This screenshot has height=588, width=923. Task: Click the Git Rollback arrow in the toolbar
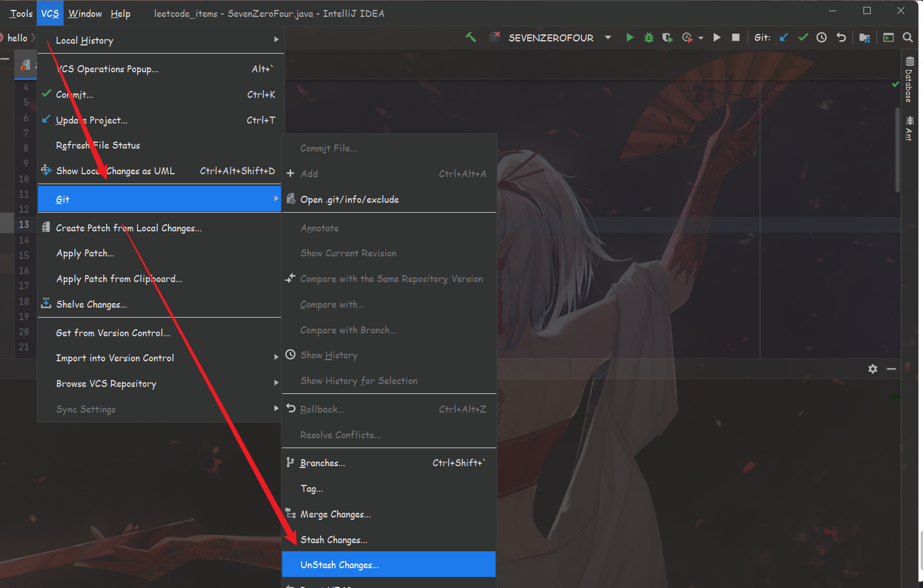pyautogui.click(x=841, y=37)
